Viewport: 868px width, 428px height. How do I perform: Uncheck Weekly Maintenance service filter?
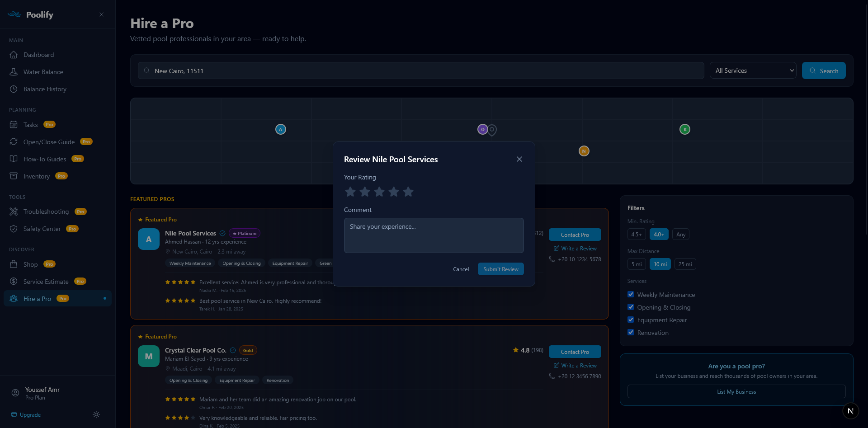pyautogui.click(x=631, y=294)
